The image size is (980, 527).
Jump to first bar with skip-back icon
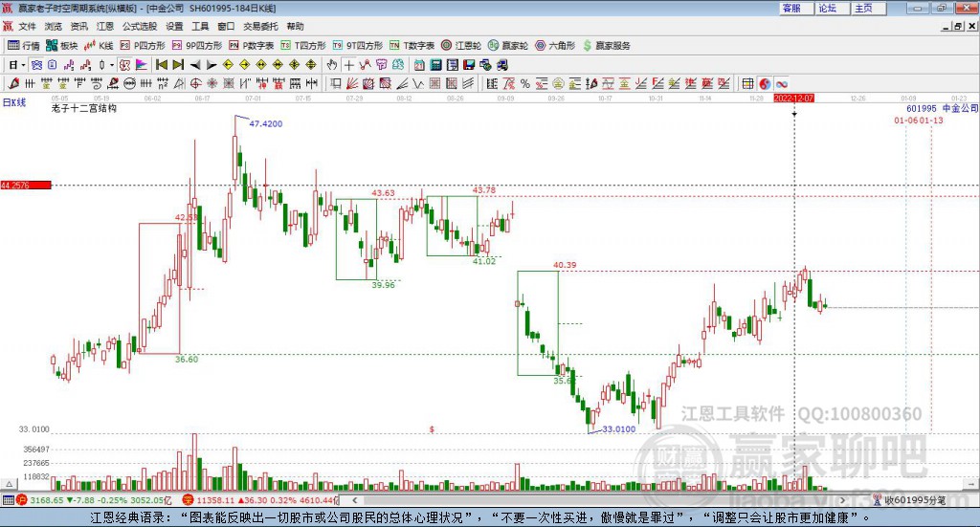(161, 65)
